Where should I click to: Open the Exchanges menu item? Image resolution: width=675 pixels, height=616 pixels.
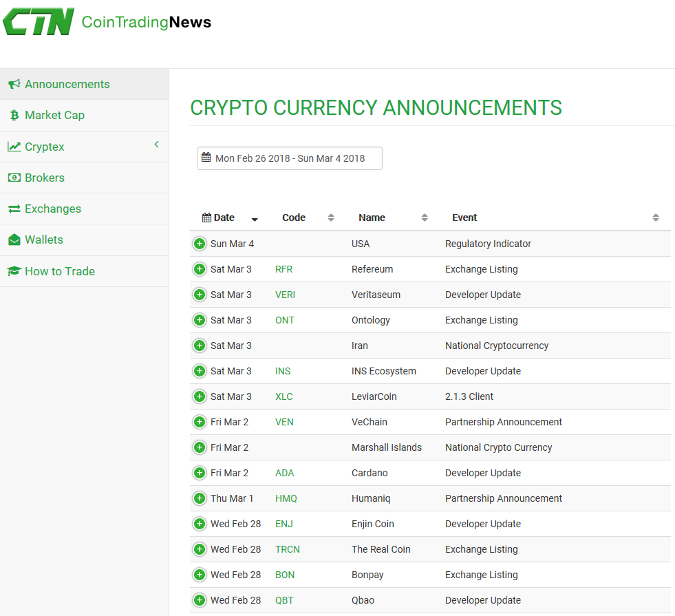[85, 209]
